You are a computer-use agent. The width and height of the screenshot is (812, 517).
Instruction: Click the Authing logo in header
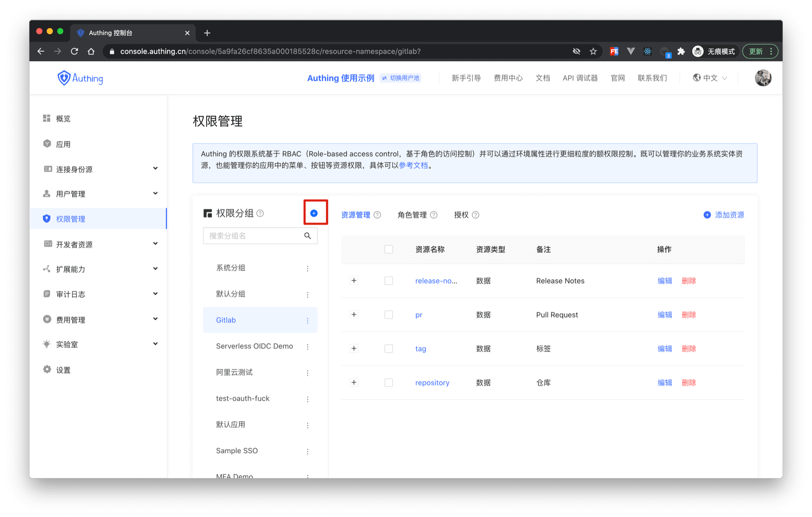pyautogui.click(x=80, y=78)
